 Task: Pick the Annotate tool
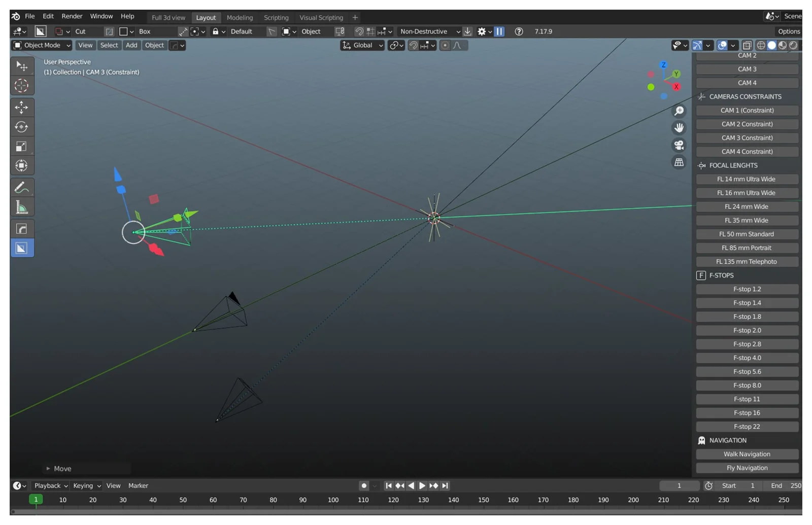tap(22, 187)
